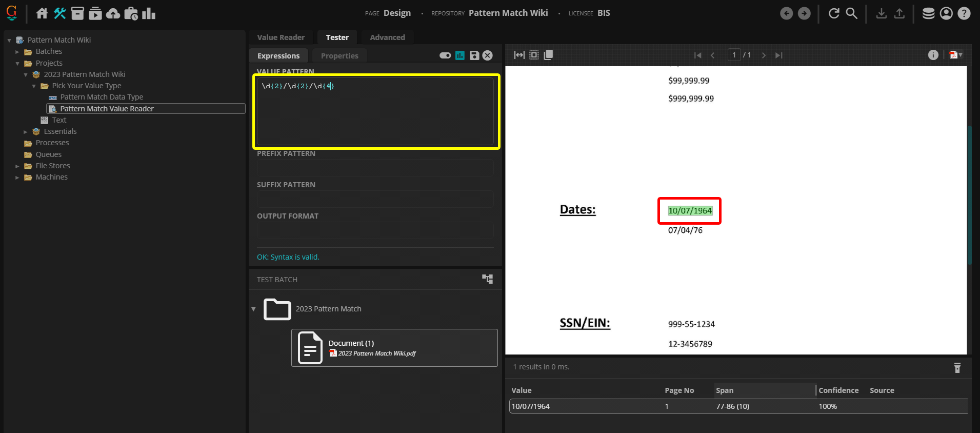Switch to the Expressions sub-tab
Viewport: 980px width, 433px height.
tap(278, 56)
